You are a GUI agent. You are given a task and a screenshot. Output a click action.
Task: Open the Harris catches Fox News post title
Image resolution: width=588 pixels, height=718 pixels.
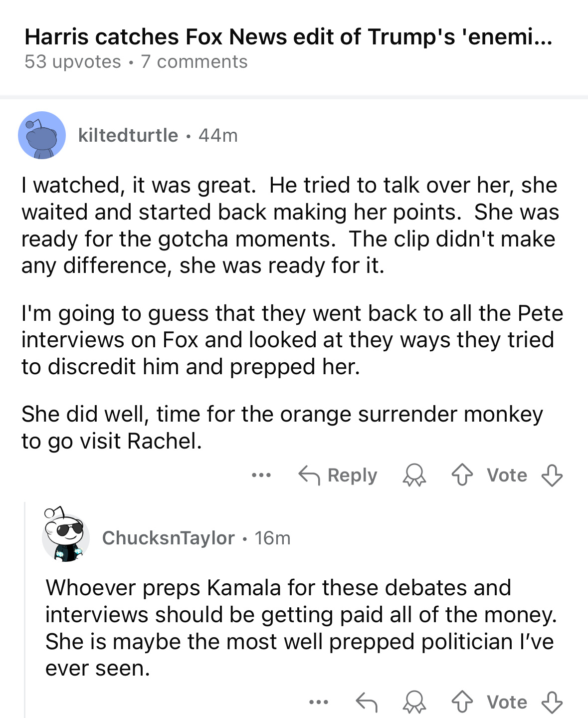[x=288, y=37]
